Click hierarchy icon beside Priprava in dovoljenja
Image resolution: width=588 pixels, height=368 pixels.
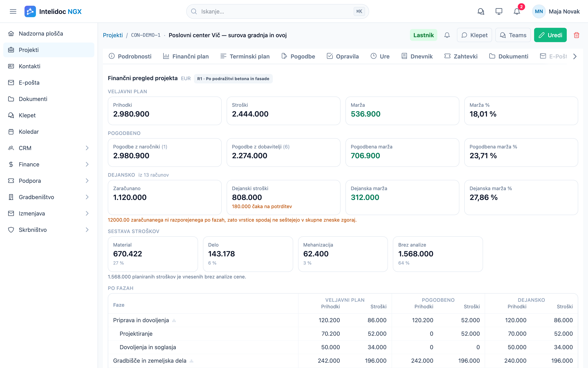[174, 321]
